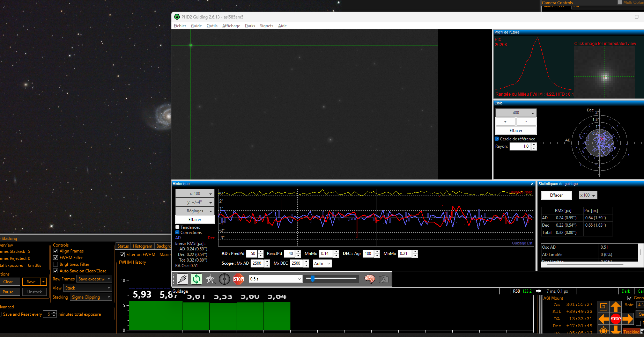The width and height of the screenshot is (644, 337).
Task: Click the mount spiral search icon
Action: 604,307
